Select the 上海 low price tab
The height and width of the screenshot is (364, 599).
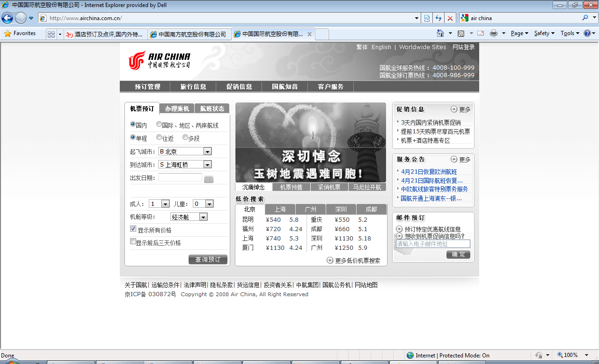click(x=280, y=209)
